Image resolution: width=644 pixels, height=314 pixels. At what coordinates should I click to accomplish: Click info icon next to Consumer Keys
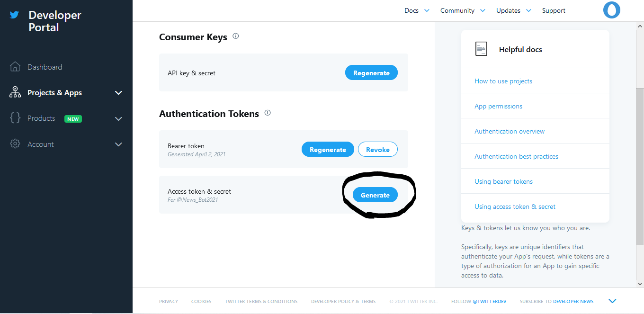(x=236, y=36)
